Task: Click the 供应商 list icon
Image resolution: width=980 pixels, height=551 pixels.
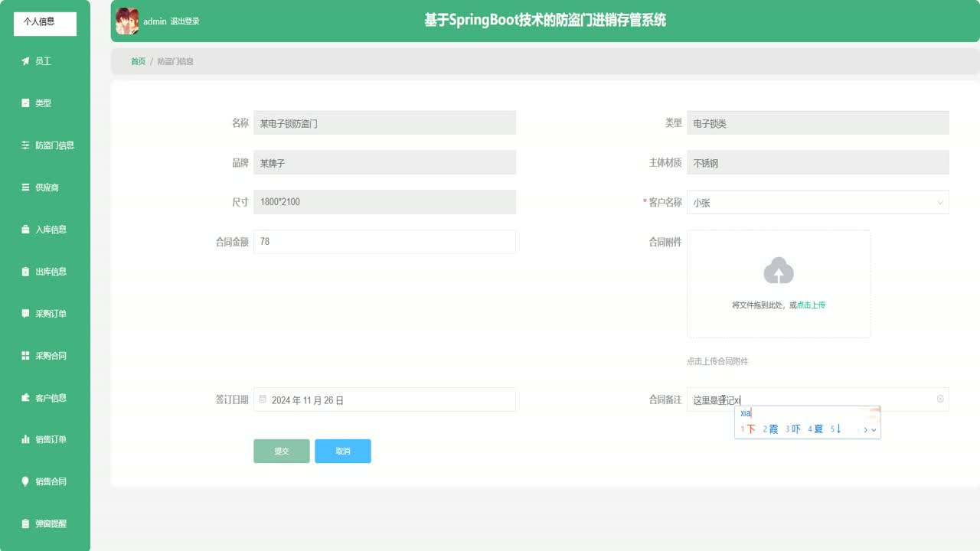Action: (25, 187)
